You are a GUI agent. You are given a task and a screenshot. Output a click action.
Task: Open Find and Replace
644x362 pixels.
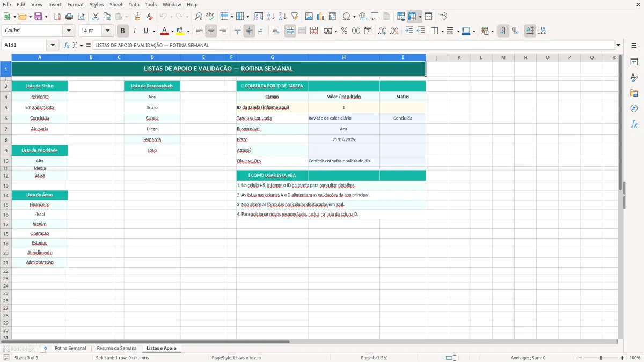click(x=199, y=17)
